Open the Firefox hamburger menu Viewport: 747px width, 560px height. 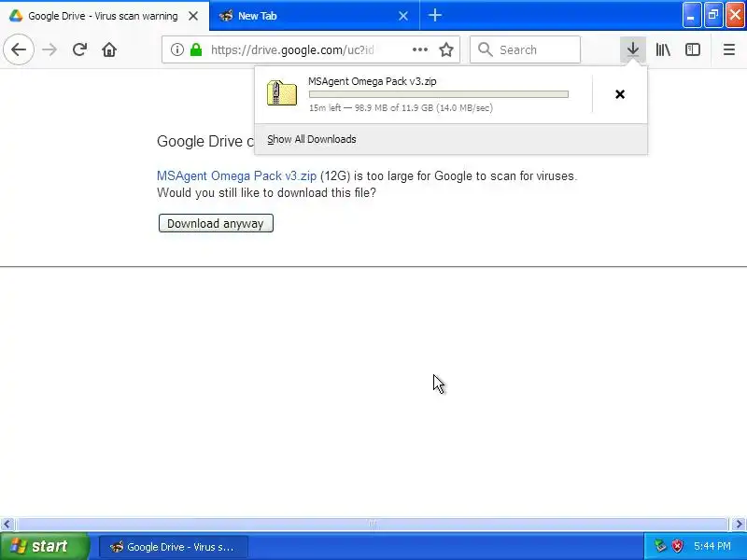click(x=729, y=49)
